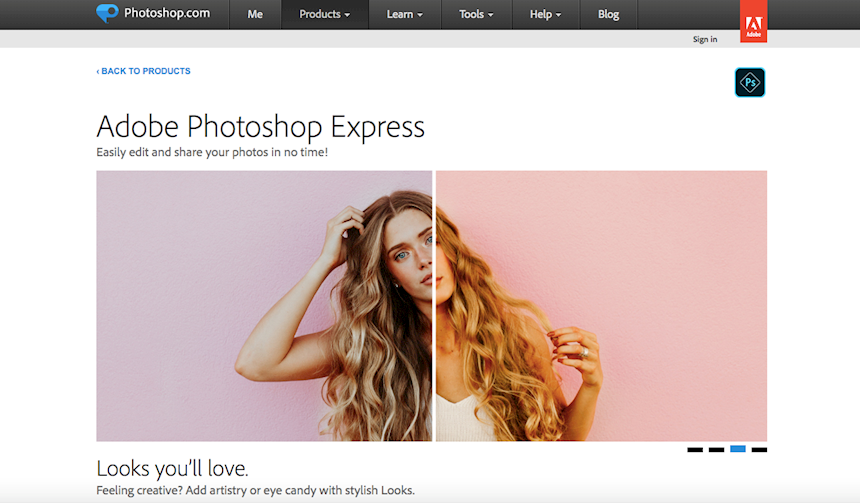
Task: Expand the Learn dropdown menu
Action: point(405,14)
